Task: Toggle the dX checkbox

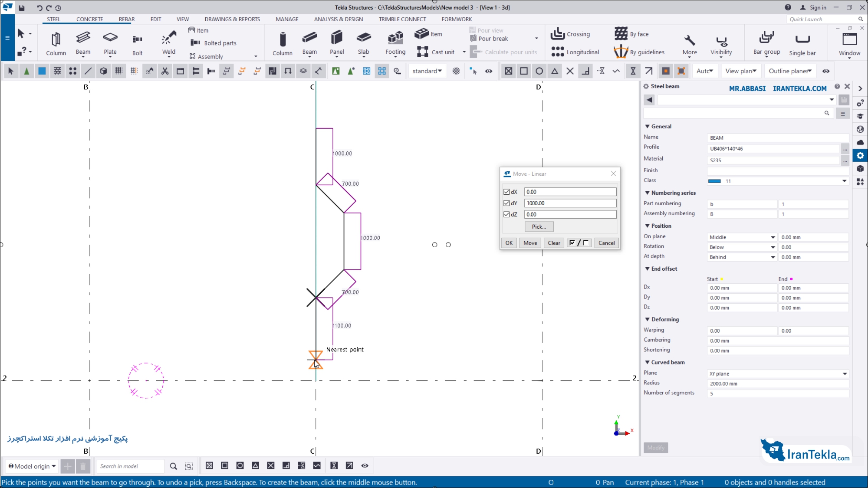Action: coord(506,192)
